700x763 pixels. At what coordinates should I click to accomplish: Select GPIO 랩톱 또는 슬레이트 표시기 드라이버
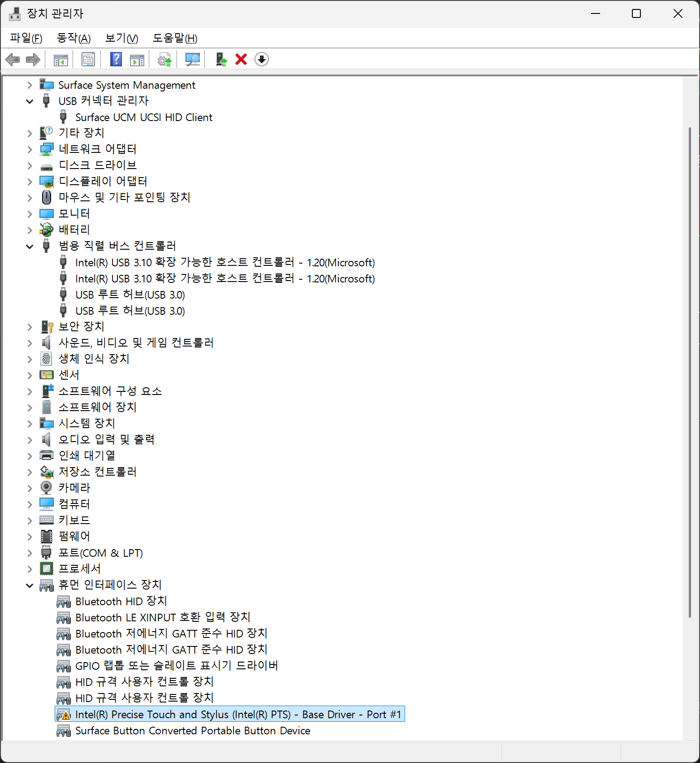(x=177, y=666)
